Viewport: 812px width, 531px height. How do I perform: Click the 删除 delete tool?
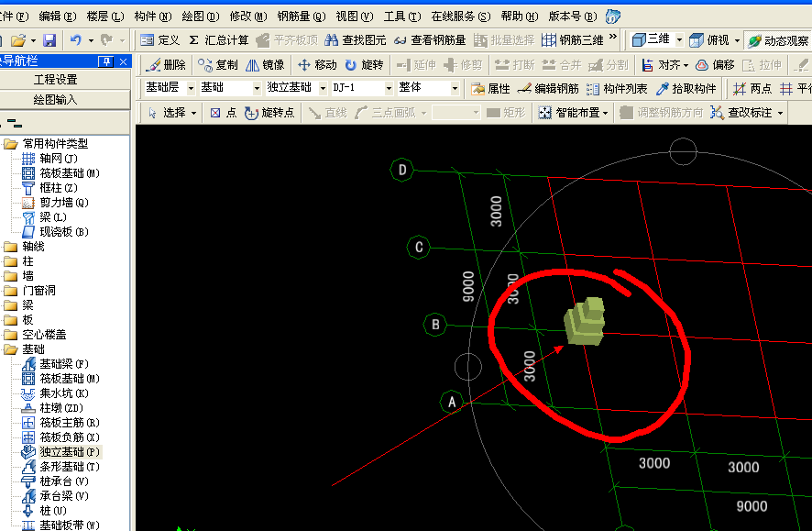tap(166, 65)
